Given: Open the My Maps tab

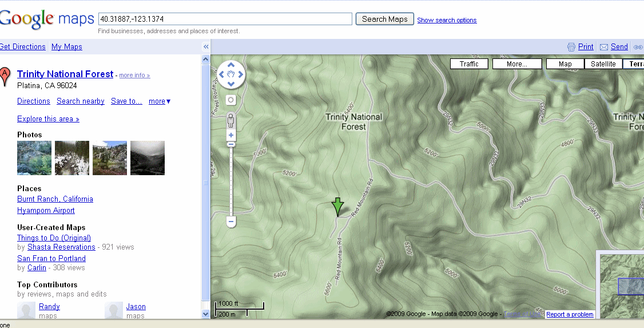Looking at the screenshot, I should coord(67,47).
